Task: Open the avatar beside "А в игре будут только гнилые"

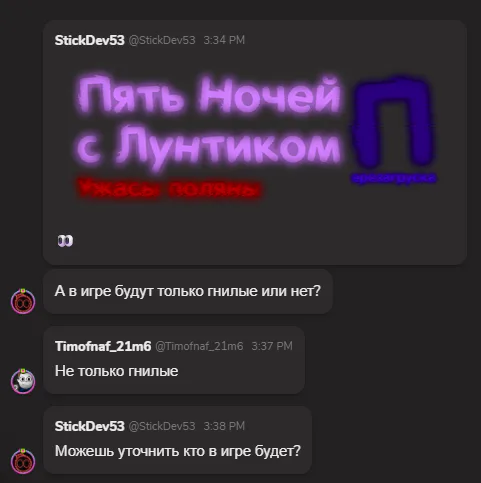Action: (x=23, y=301)
